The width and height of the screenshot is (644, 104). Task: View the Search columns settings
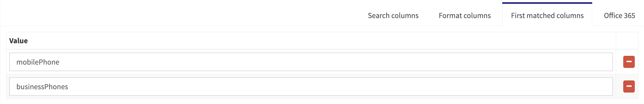(x=393, y=16)
